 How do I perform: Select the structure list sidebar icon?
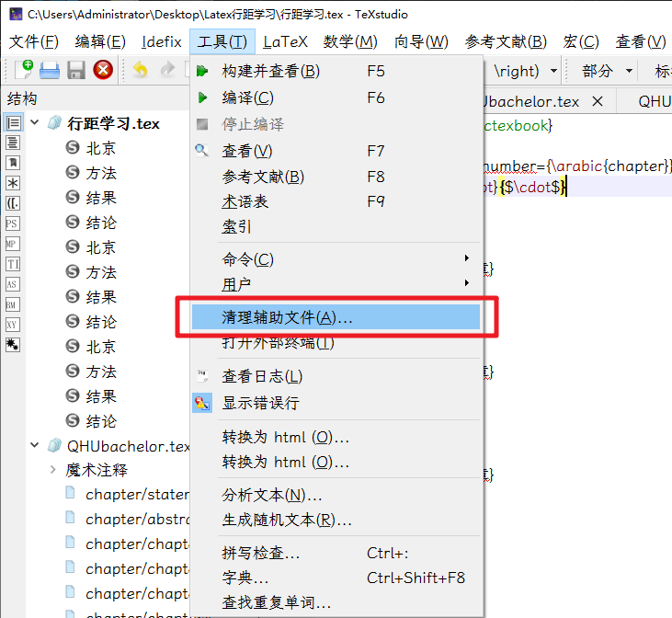(13, 123)
